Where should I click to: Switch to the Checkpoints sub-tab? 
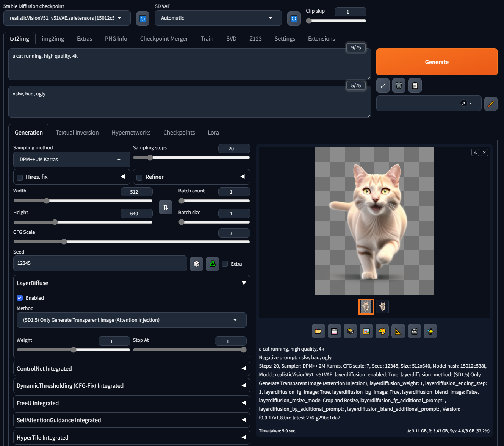pyautogui.click(x=179, y=133)
